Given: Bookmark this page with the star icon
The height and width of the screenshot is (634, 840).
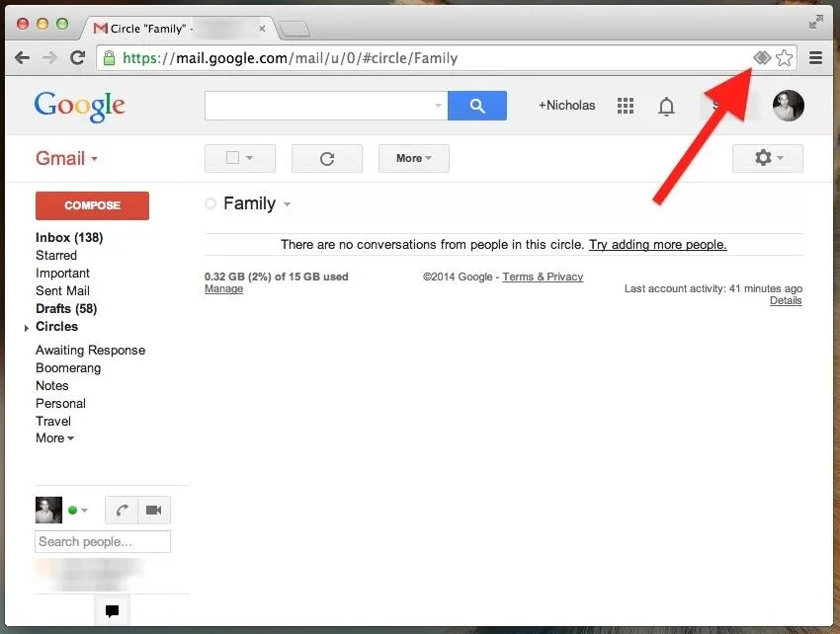Looking at the screenshot, I should pyautogui.click(x=784, y=57).
